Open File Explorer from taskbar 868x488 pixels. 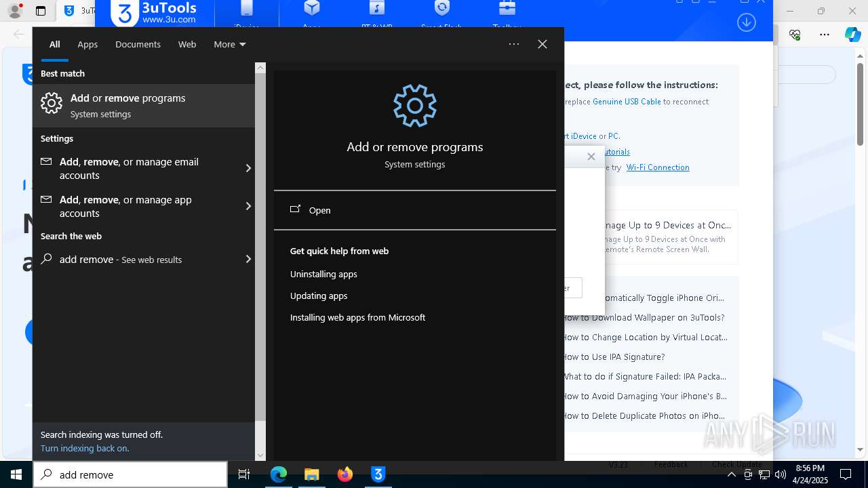[312, 474]
